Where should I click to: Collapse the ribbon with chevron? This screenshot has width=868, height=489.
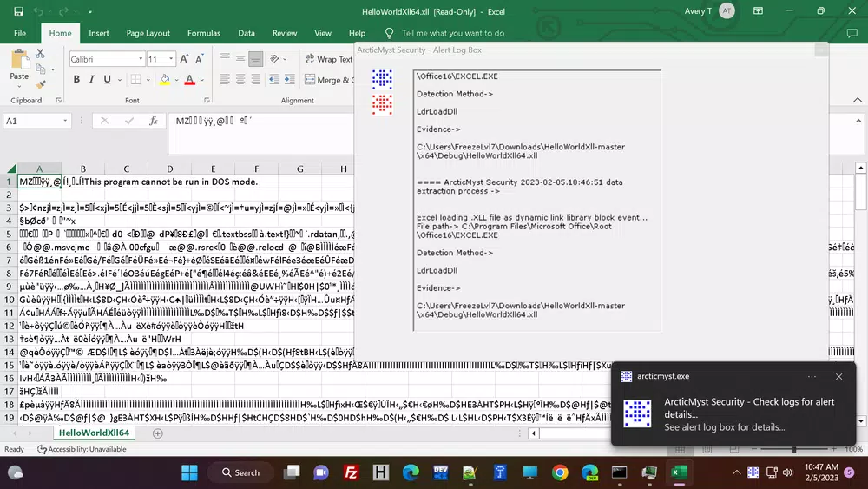tap(858, 100)
